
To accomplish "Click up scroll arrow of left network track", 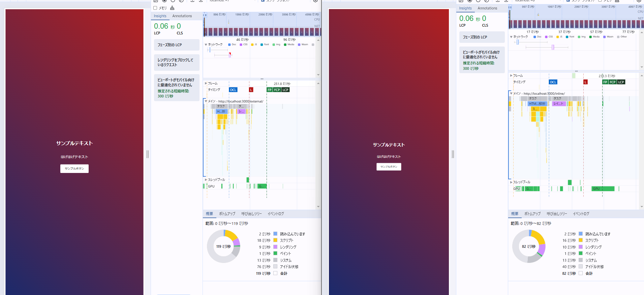I will point(318,40).
